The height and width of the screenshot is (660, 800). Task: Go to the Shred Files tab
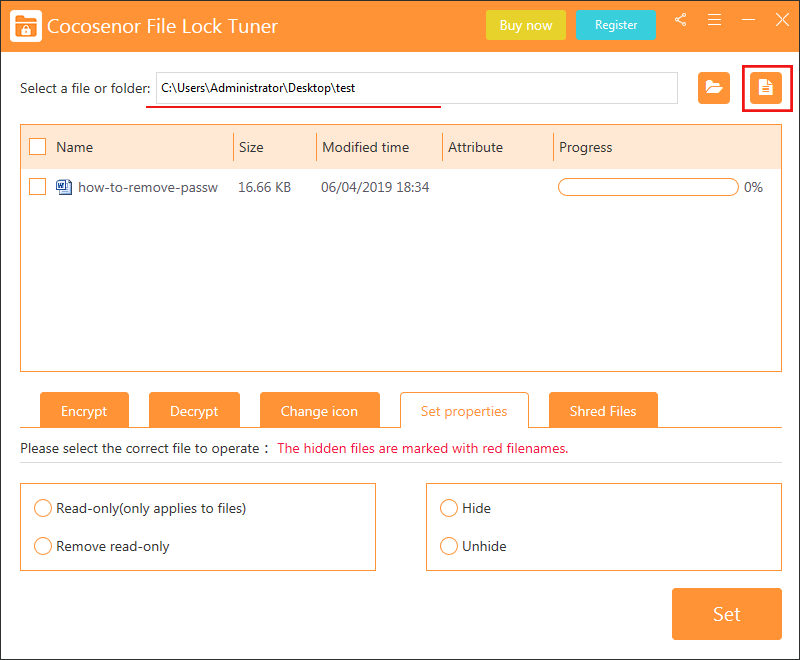click(603, 410)
